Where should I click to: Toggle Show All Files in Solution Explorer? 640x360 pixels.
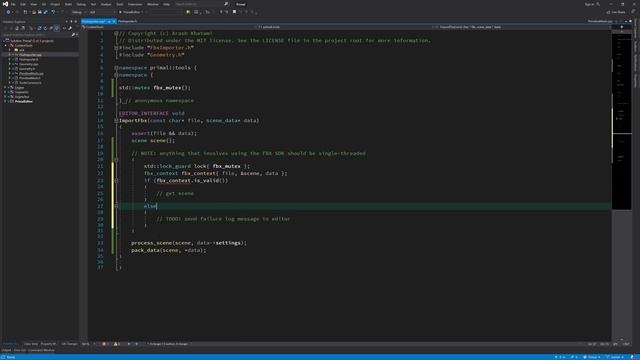pos(57,28)
